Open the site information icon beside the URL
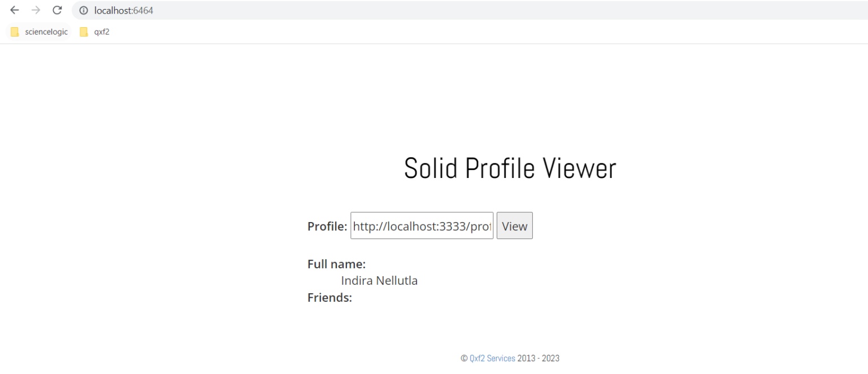Image resolution: width=868 pixels, height=374 pixels. [84, 10]
